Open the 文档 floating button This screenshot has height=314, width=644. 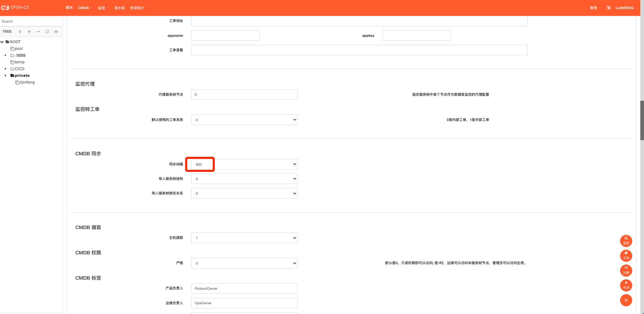626,255
